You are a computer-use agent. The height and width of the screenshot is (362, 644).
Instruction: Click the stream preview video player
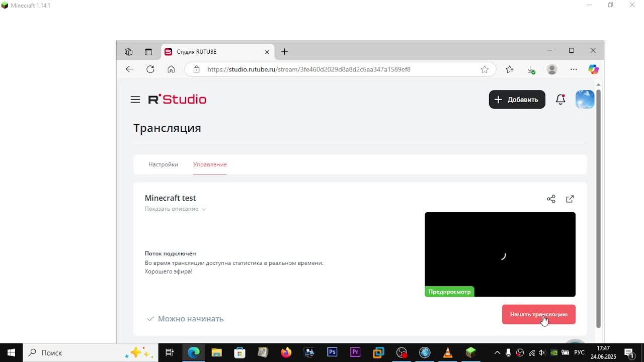tap(500, 254)
